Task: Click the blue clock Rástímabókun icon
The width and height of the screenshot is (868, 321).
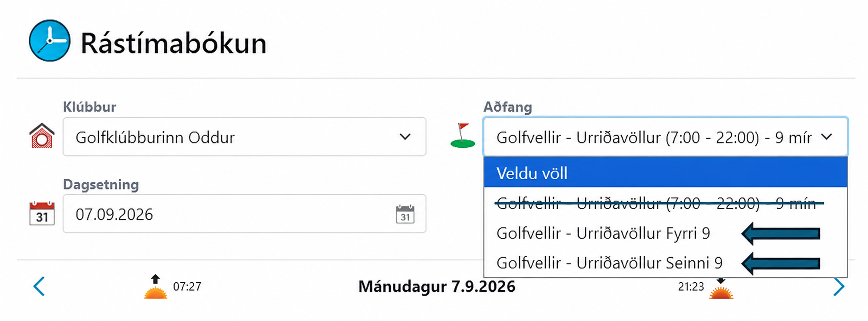Action: (x=50, y=41)
